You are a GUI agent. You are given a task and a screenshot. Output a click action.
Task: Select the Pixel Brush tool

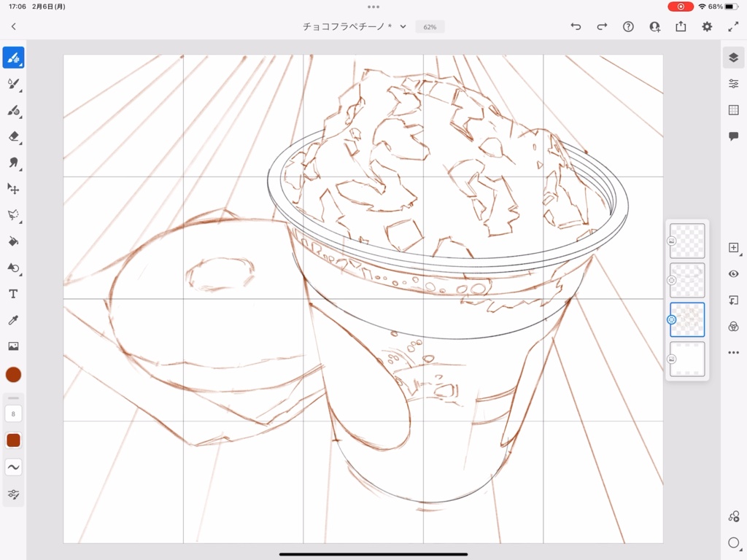13,57
